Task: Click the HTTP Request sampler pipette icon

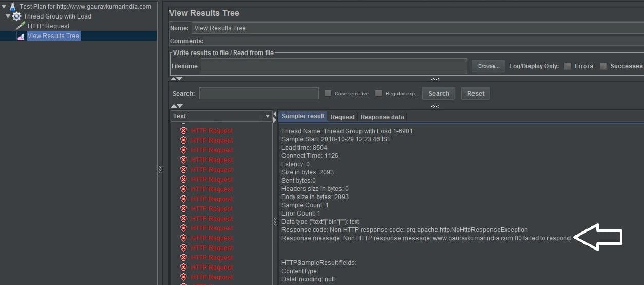Action: (x=21, y=26)
